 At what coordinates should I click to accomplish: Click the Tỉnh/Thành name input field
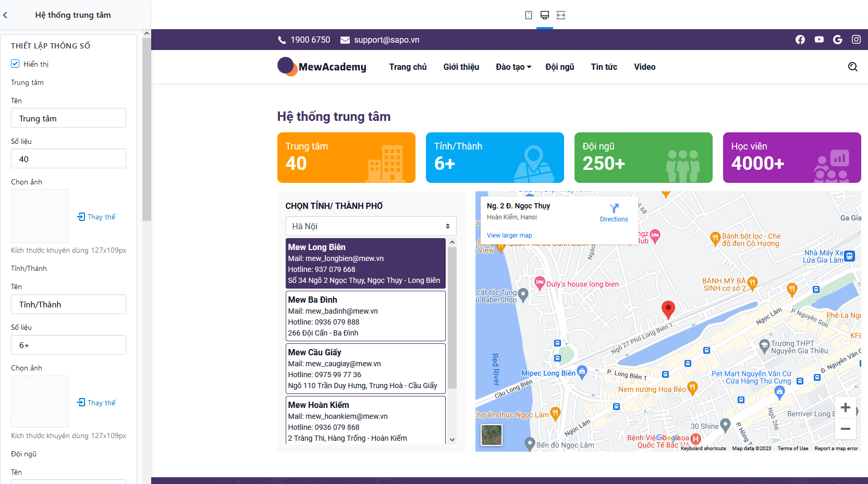click(x=68, y=304)
